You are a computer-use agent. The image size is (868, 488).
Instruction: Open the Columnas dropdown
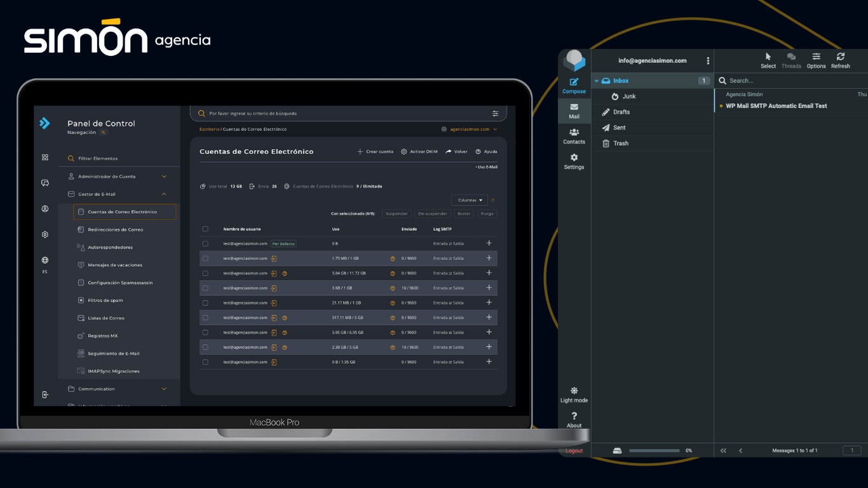[470, 200]
